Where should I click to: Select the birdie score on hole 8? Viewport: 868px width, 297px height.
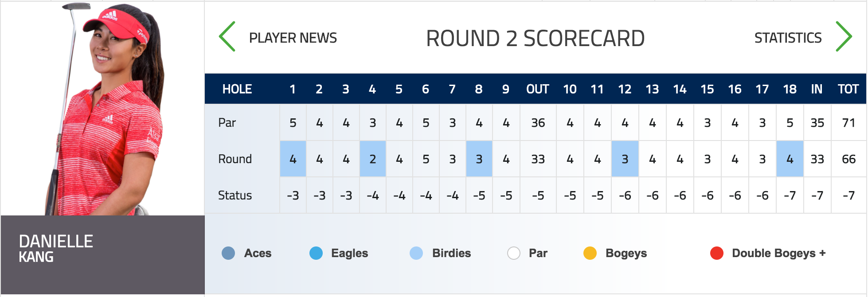479,159
